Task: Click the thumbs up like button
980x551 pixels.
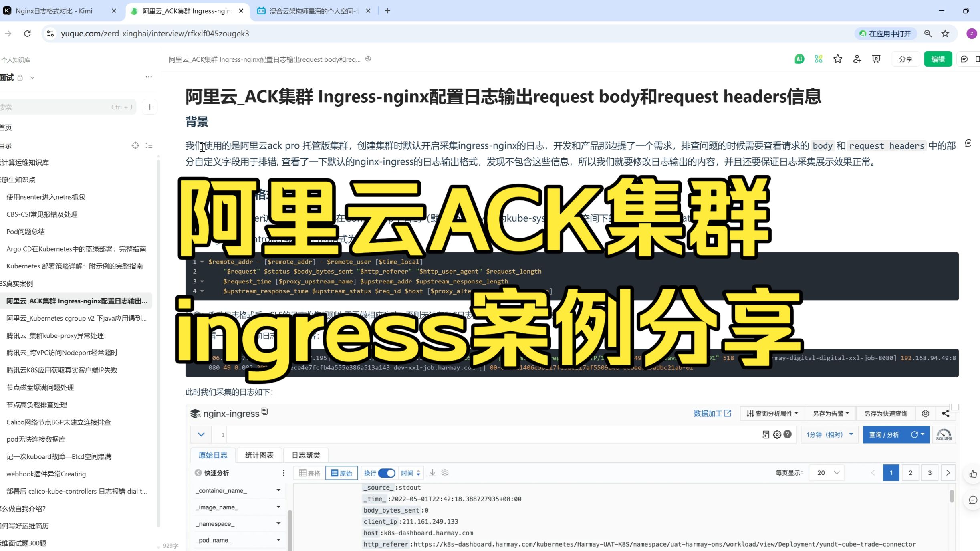Action: (x=973, y=474)
